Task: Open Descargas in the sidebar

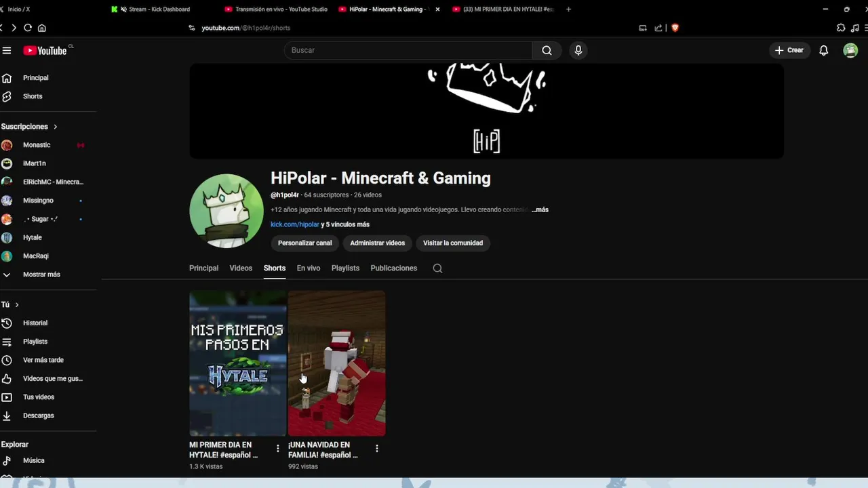Action: [x=39, y=415]
